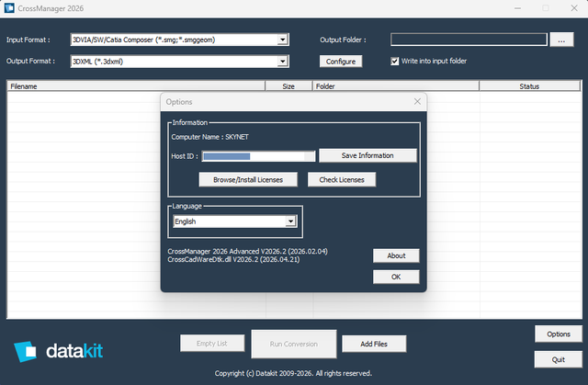Viewport: 588px width, 385px height.
Task: Close the Options dialog
Action: pyautogui.click(x=417, y=101)
